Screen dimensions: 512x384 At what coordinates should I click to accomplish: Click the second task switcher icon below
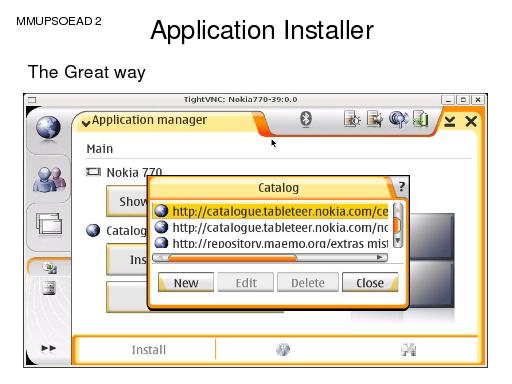click(x=49, y=288)
